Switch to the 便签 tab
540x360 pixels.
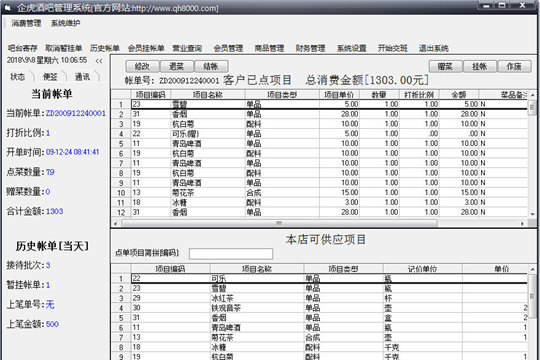point(50,76)
